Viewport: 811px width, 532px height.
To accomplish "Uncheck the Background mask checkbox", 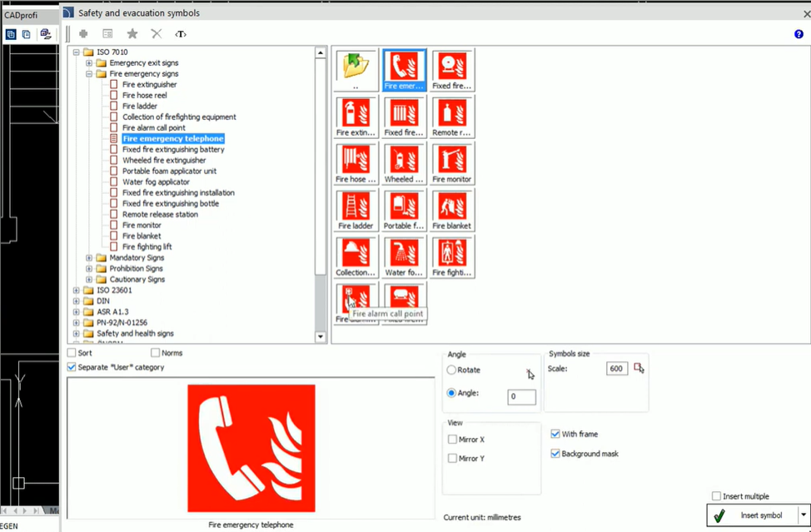I will [555, 454].
